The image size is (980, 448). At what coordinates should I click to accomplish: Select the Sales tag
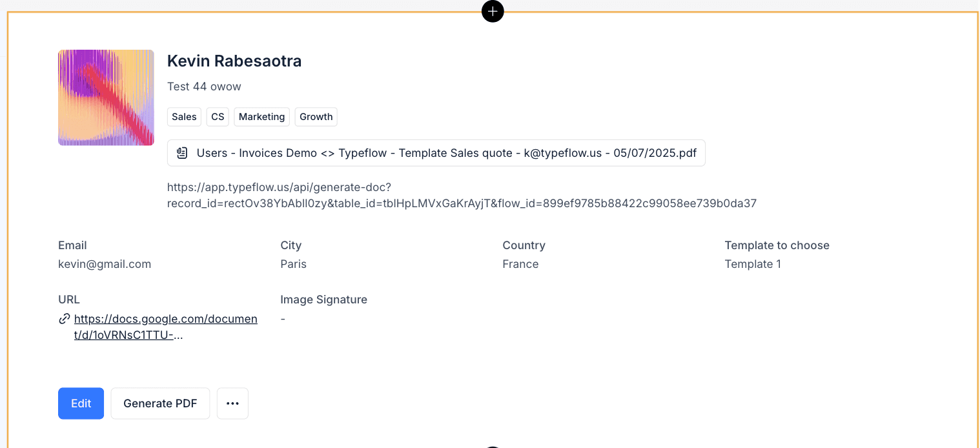point(184,117)
